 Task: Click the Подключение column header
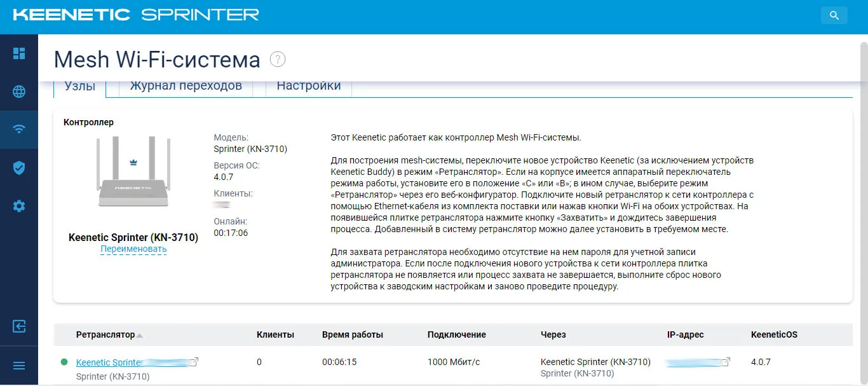click(457, 334)
